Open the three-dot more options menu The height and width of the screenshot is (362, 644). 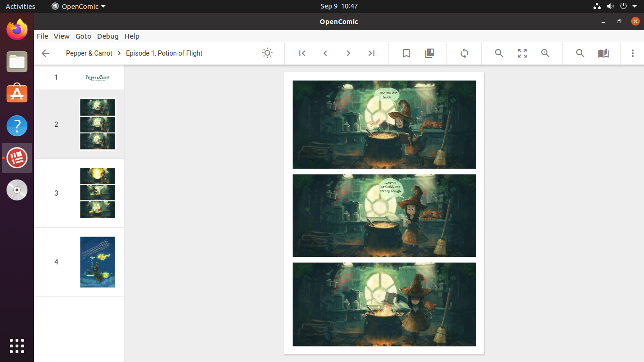pos(633,53)
